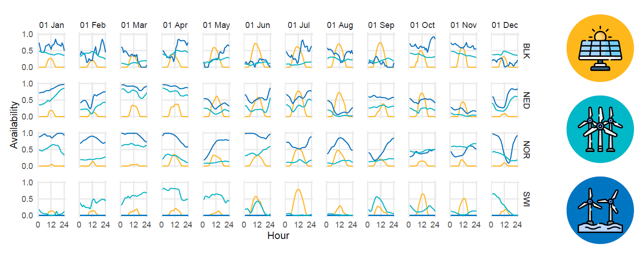Open the BLK chart for 01 Jan

(x=52, y=51)
